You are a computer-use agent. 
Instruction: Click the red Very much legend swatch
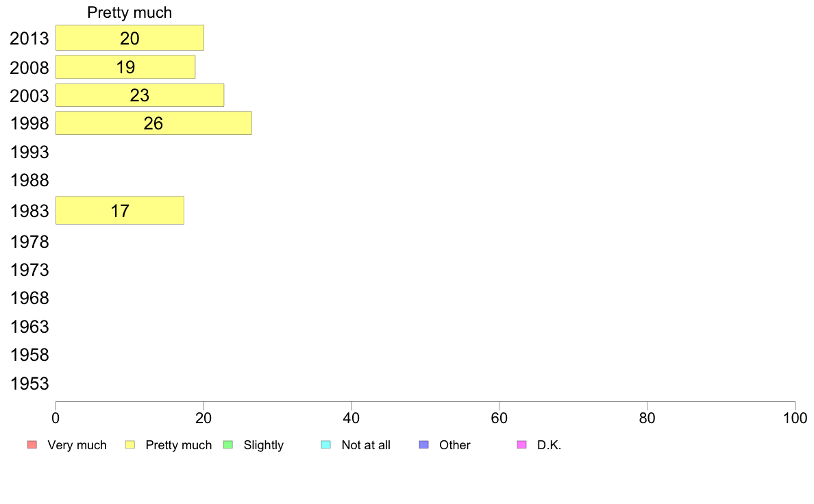click(32, 445)
